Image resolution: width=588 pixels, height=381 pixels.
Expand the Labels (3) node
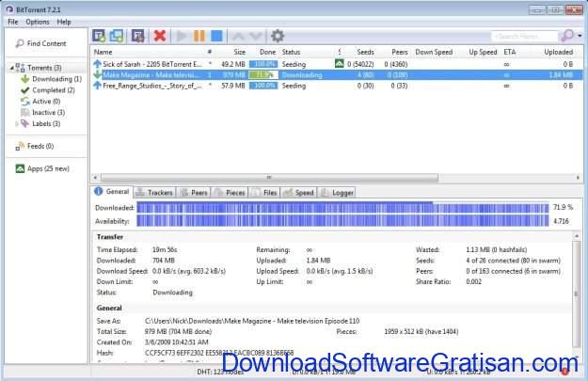tap(16, 124)
